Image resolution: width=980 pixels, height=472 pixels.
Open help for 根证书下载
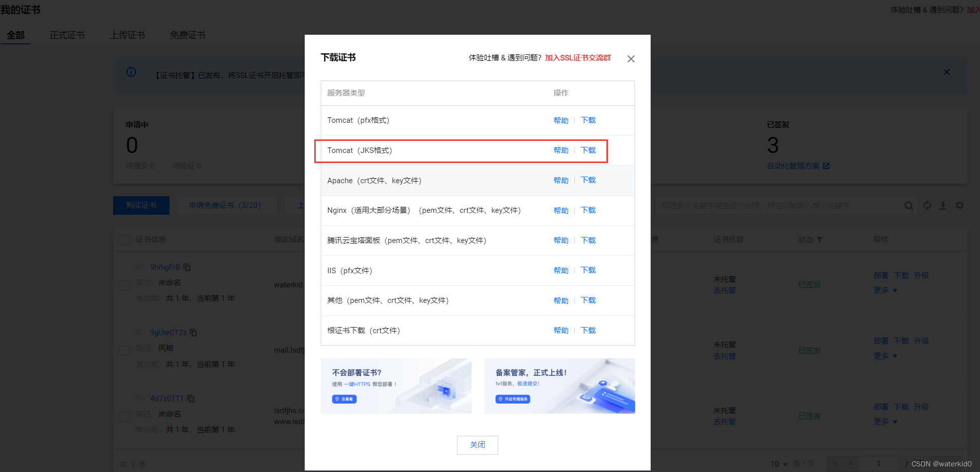click(x=561, y=331)
